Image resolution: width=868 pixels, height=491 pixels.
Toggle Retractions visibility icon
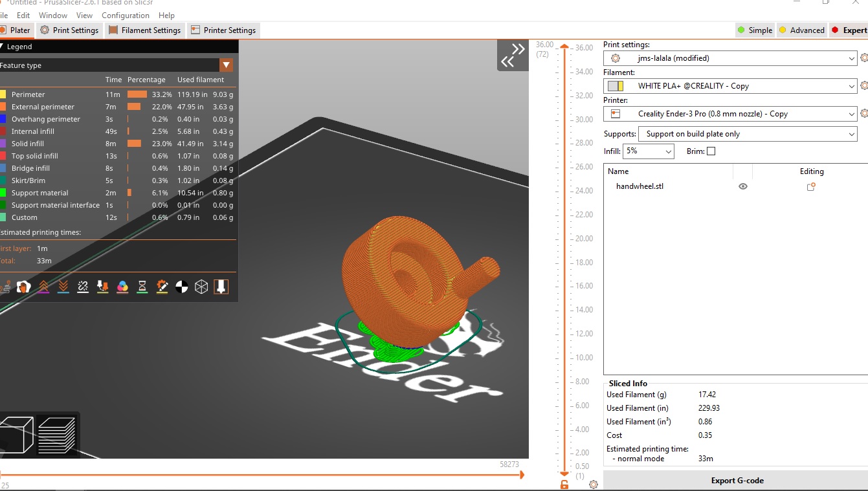point(43,287)
